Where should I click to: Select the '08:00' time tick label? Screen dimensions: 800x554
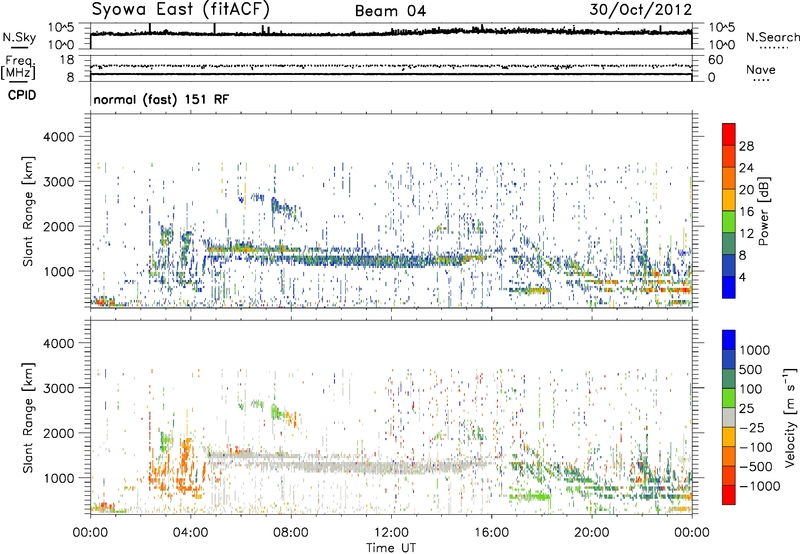(290, 533)
